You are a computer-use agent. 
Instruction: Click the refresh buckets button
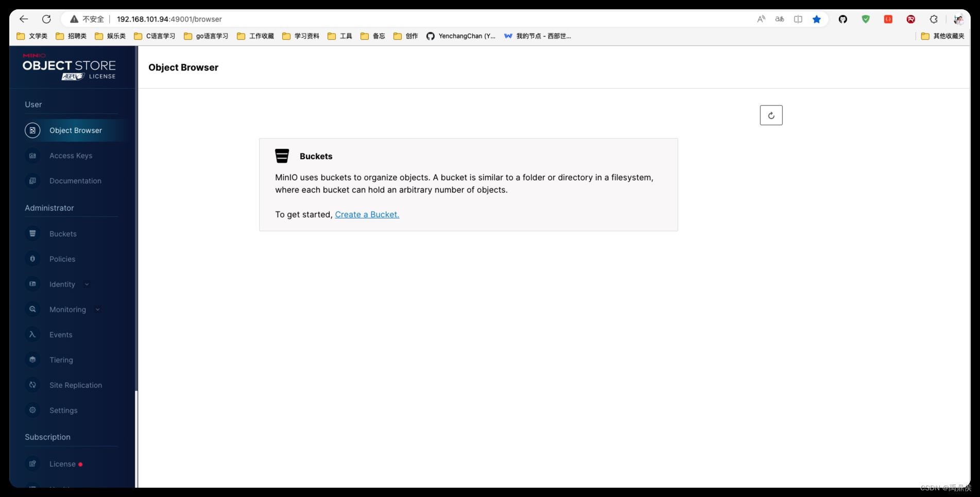771,115
